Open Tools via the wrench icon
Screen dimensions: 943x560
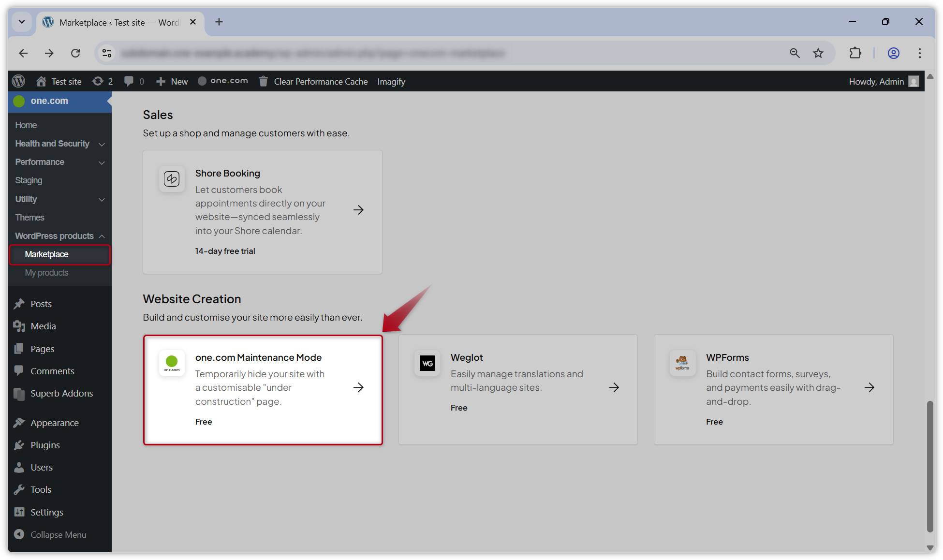[19, 489]
